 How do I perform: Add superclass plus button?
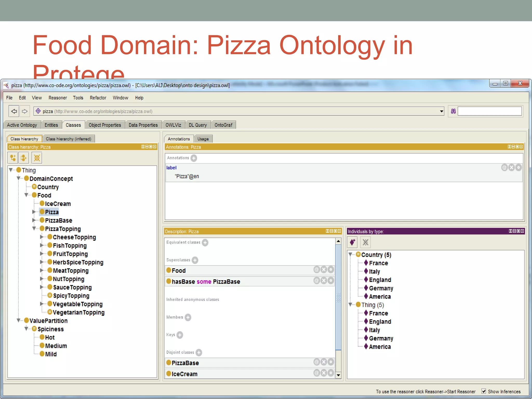(195, 260)
